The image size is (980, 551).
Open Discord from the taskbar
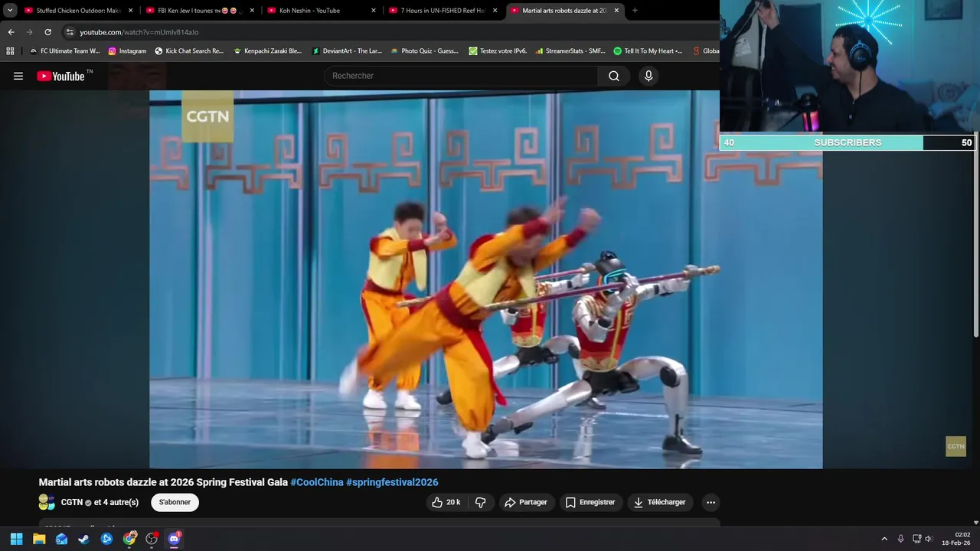coord(174,539)
